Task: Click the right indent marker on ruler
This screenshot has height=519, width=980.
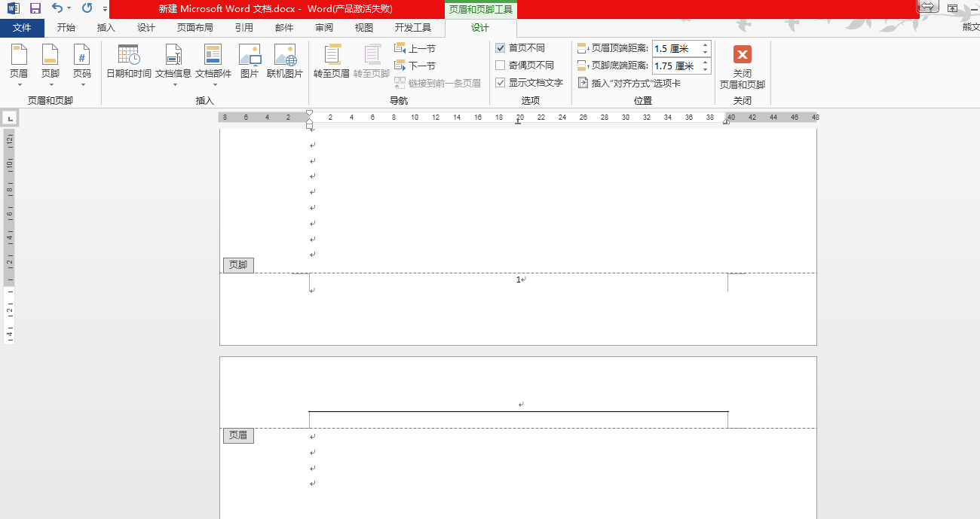Action: (x=727, y=121)
